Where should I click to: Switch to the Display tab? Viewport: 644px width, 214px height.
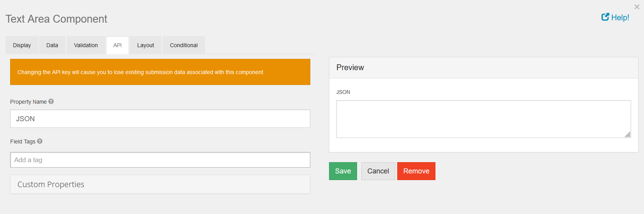point(22,45)
